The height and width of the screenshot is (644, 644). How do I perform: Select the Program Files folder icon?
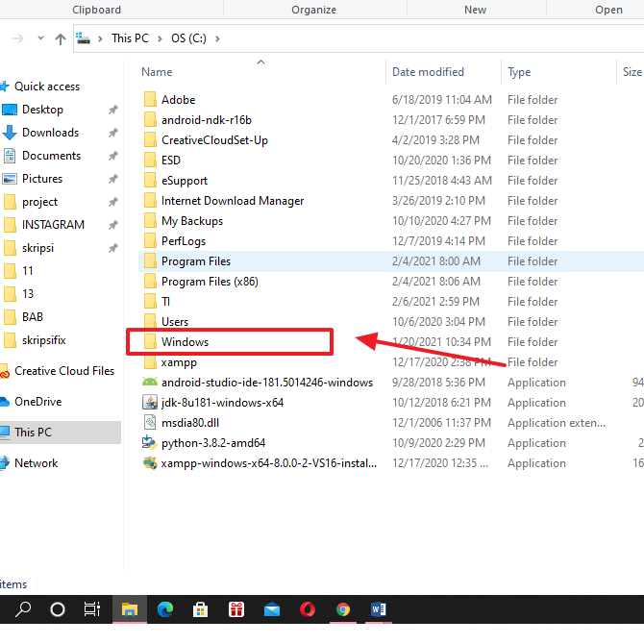150,260
